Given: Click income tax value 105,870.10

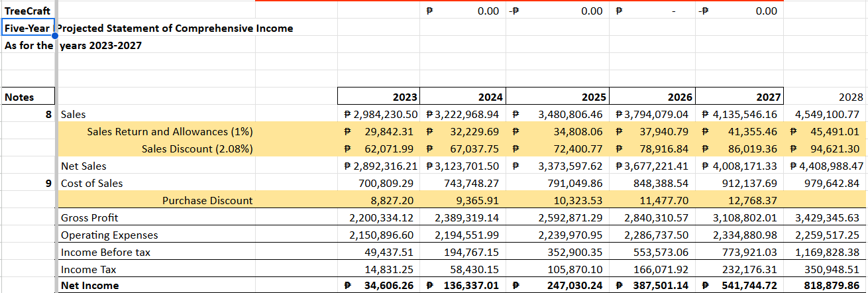Looking at the screenshot, I should (x=558, y=270).
